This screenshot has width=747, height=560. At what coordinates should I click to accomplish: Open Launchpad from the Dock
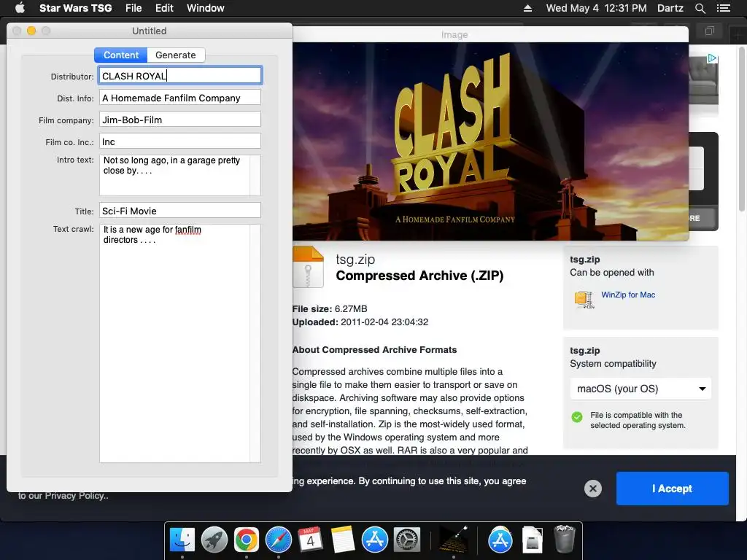click(214, 540)
